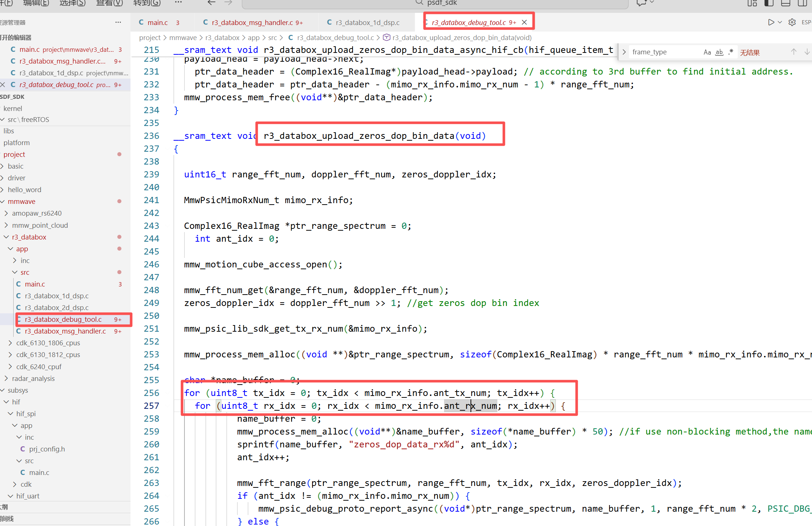Click line number 257 in the gutter
812x526 pixels.
(151, 406)
